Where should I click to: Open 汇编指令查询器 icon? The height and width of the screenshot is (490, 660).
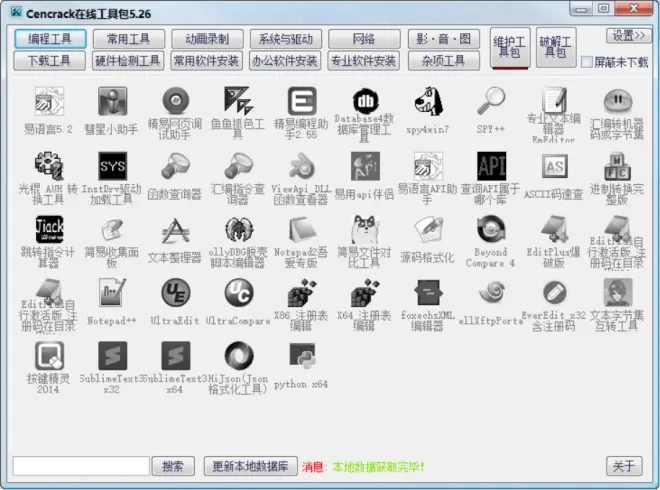pos(238,166)
